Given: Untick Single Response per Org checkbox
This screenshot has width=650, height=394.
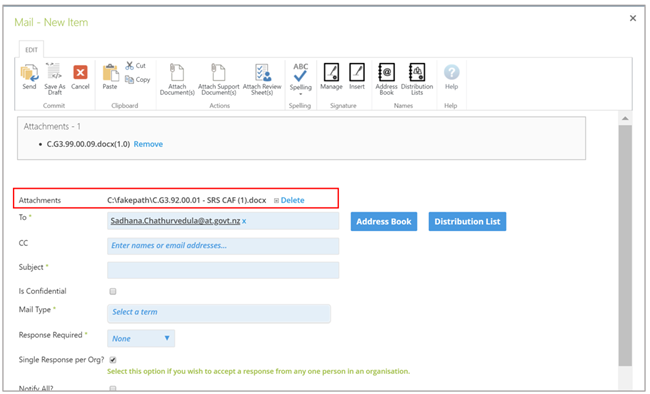Looking at the screenshot, I should point(113,360).
